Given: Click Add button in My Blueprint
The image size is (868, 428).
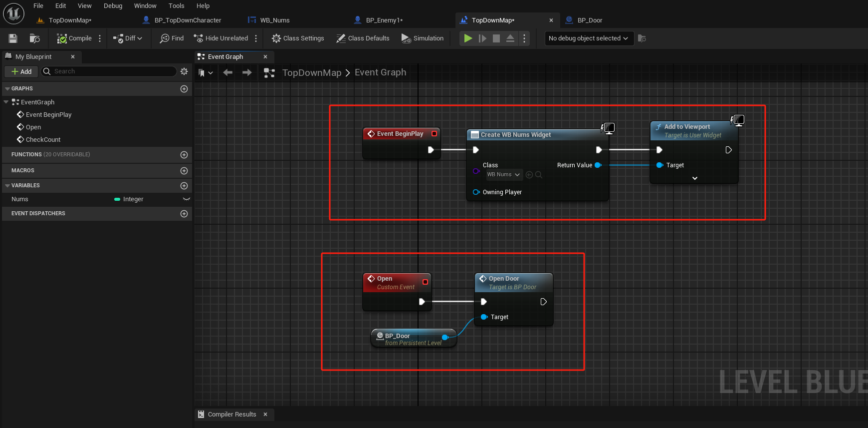Looking at the screenshot, I should click(x=21, y=71).
